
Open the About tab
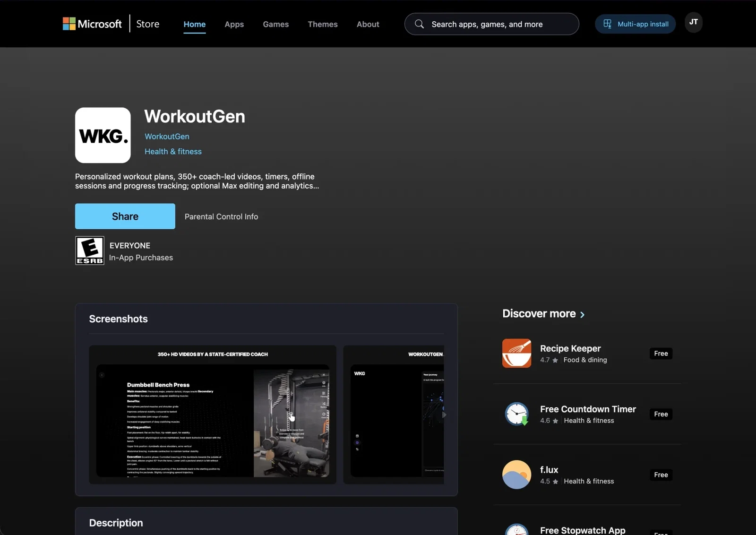(368, 24)
